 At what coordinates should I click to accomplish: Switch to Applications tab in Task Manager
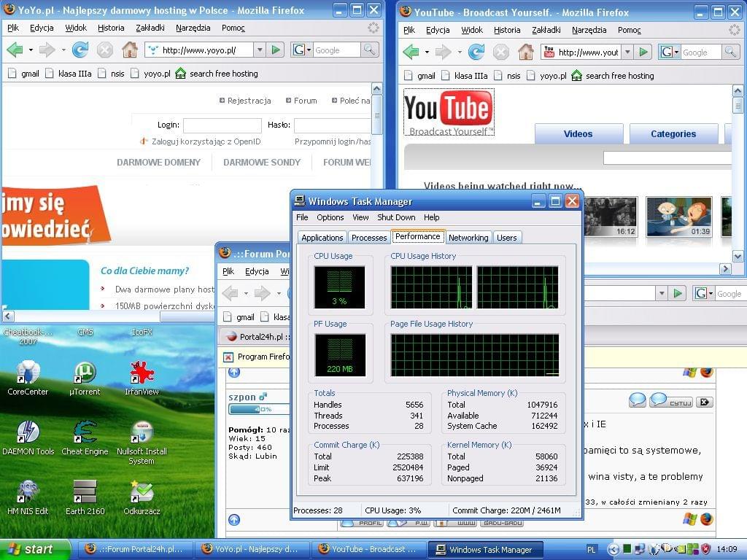[x=322, y=238]
